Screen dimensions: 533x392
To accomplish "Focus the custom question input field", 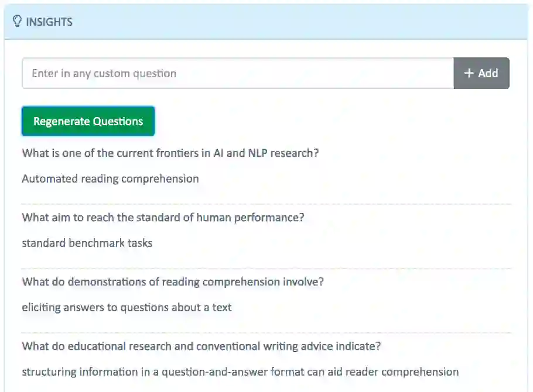I will 237,73.
